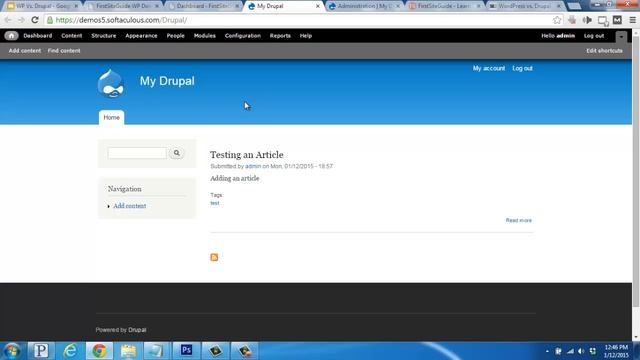Open the Appearance admin menu
640x360 pixels.
pyautogui.click(x=141, y=36)
